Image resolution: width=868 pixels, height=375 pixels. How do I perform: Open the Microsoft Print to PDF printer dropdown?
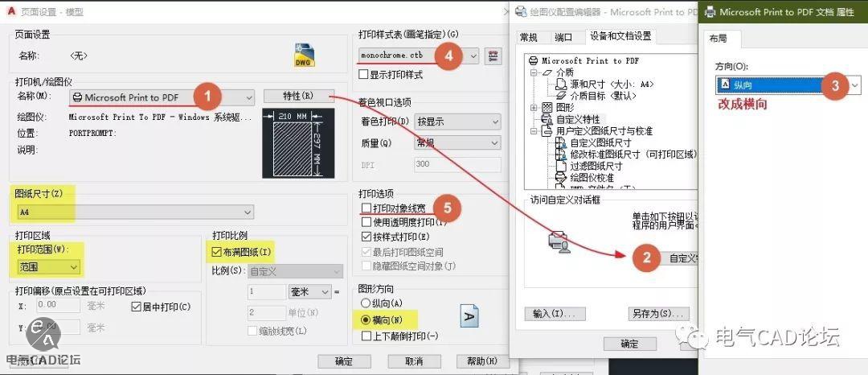tap(248, 97)
